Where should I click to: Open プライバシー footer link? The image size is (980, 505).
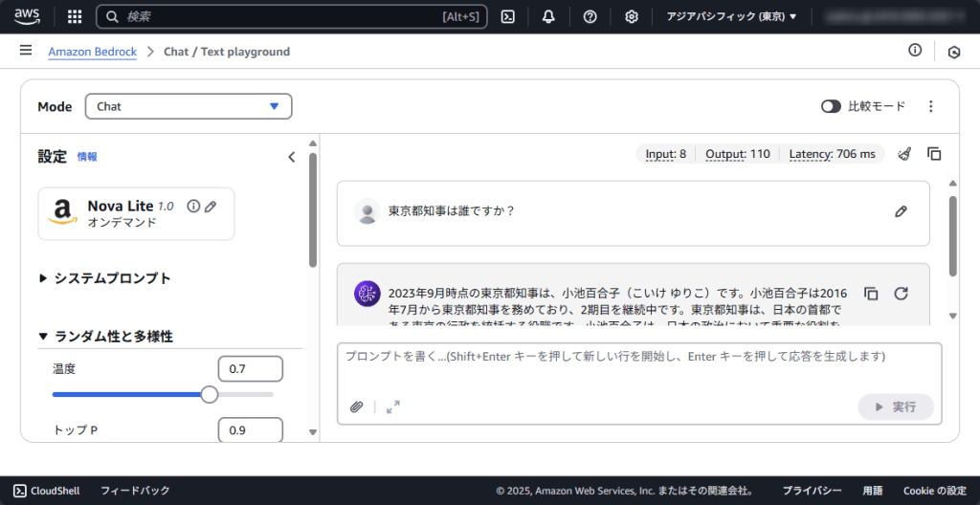point(812,491)
